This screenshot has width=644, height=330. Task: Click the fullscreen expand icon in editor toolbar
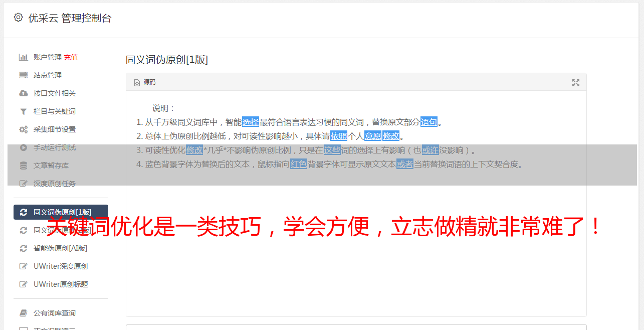pyautogui.click(x=576, y=83)
